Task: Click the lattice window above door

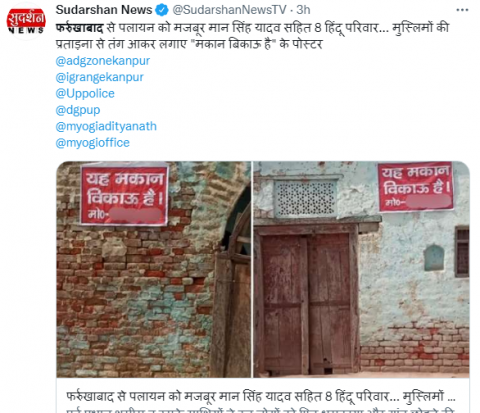Action: click(305, 199)
